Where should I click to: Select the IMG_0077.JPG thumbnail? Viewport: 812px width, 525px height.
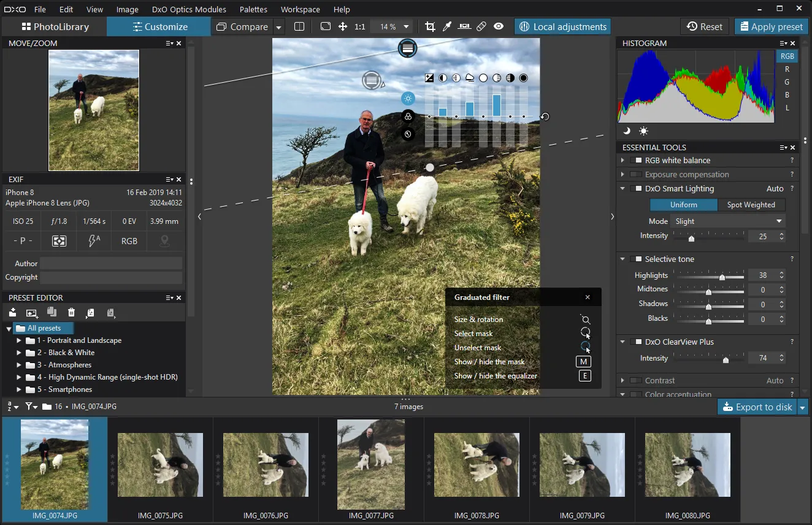point(371,464)
